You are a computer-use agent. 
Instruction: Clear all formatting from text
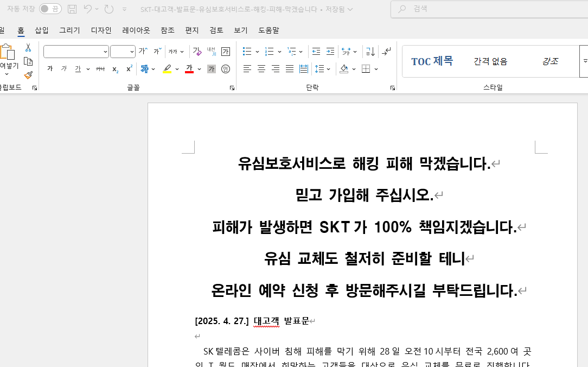coord(197,51)
